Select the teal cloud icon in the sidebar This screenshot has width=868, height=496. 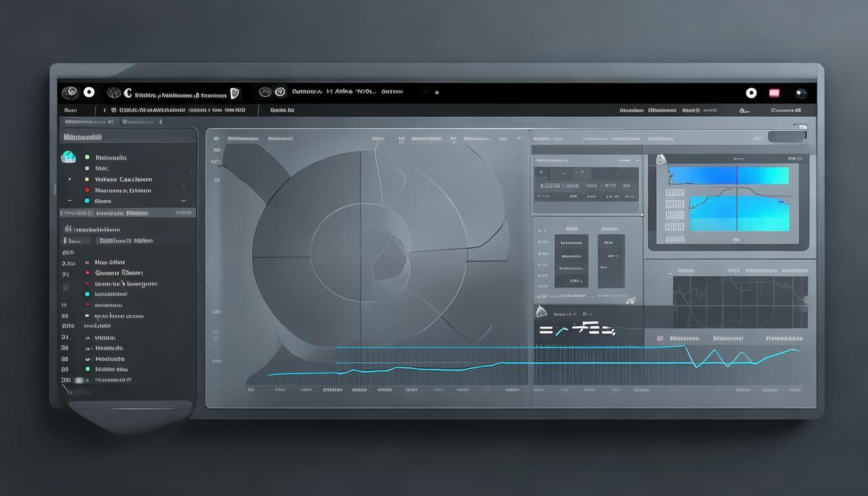pyautogui.click(x=68, y=157)
